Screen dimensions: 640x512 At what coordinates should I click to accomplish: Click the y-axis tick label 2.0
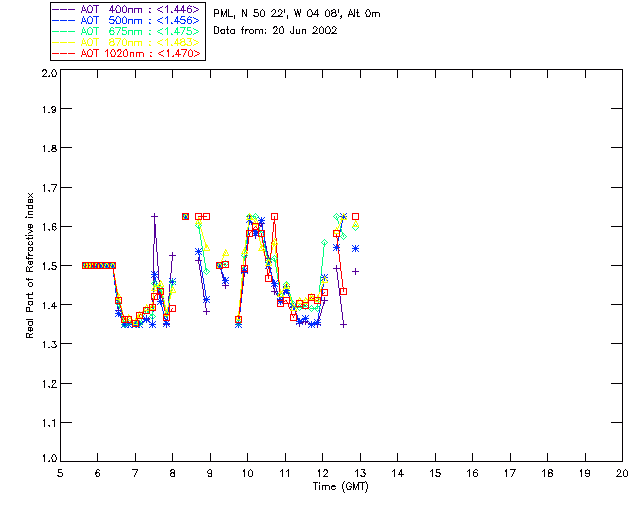click(49, 73)
